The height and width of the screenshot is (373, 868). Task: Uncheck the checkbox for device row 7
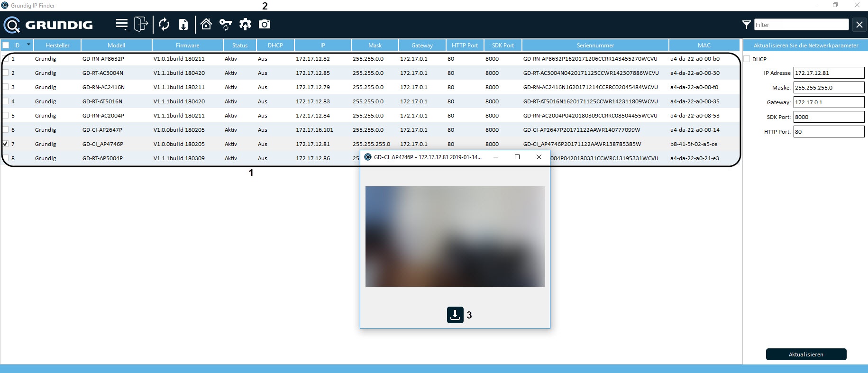[6, 144]
